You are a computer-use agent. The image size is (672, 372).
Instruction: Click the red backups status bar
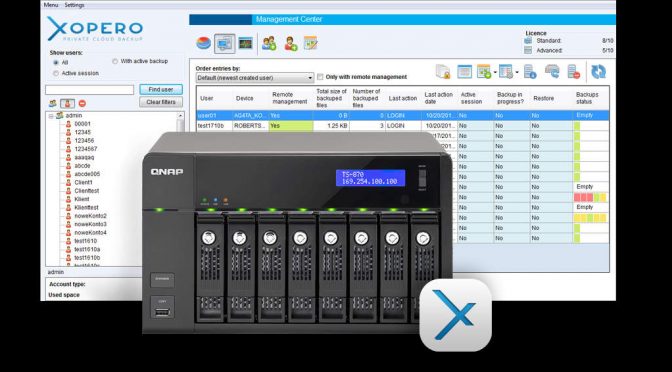pos(590,198)
